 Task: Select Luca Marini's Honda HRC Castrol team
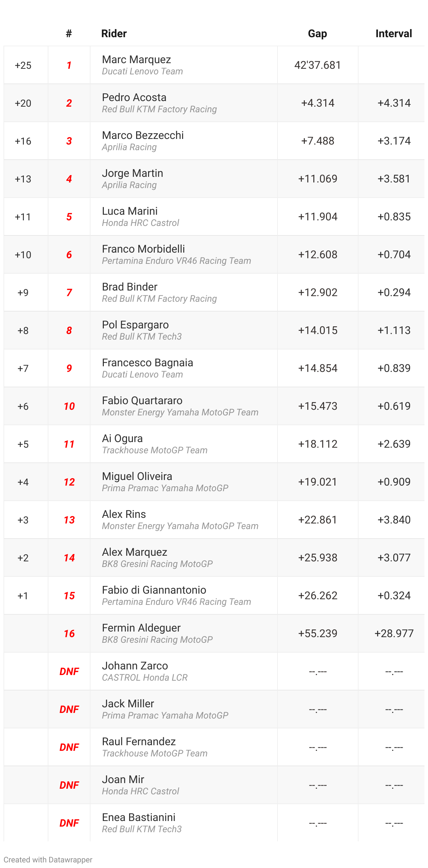[140, 223]
